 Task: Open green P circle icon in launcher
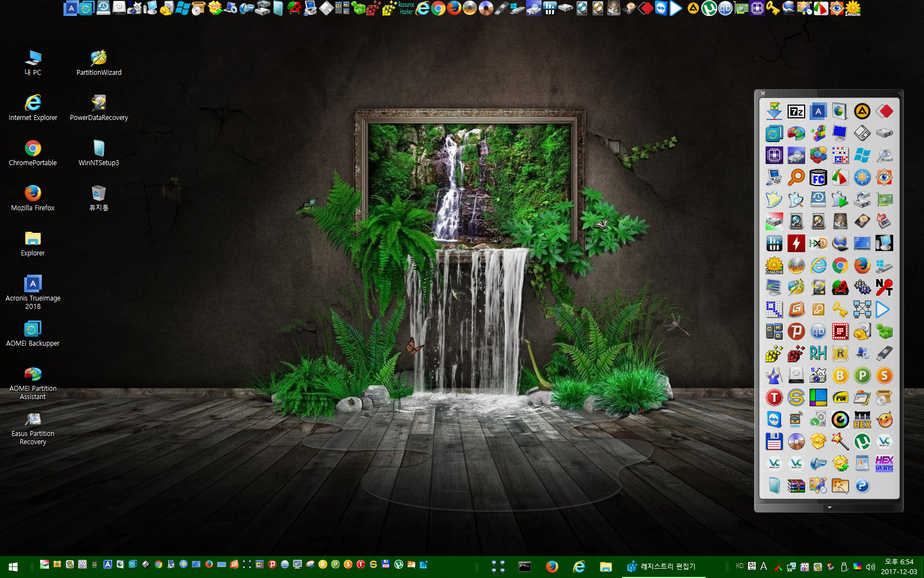click(x=862, y=375)
